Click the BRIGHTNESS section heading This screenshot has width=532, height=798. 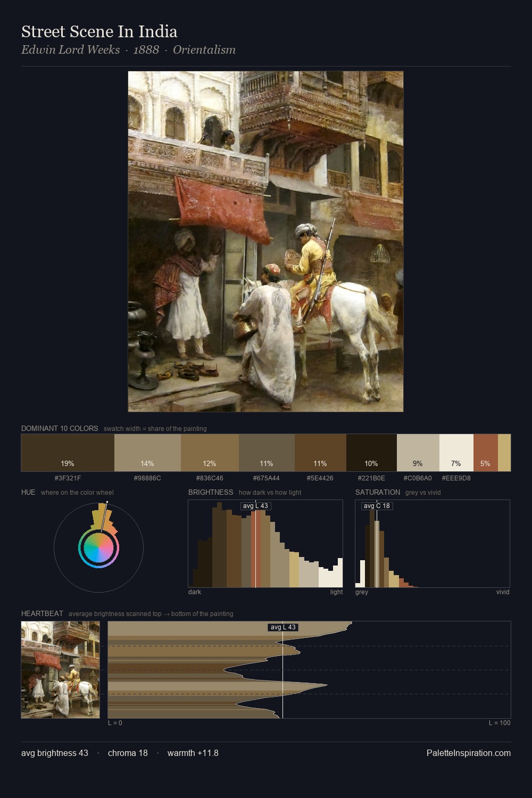click(x=211, y=492)
